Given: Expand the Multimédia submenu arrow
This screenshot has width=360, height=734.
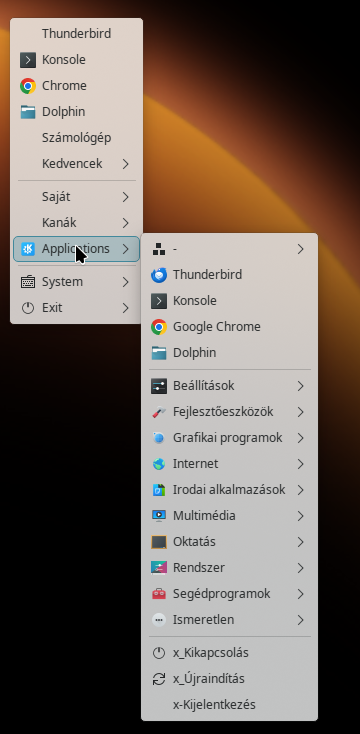Looking at the screenshot, I should pyautogui.click(x=301, y=516).
